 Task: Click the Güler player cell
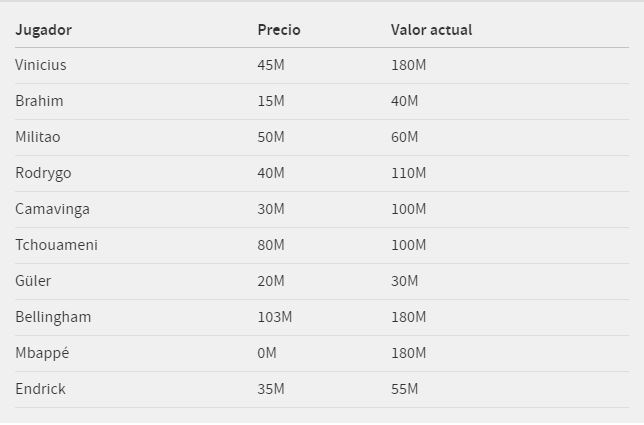[33, 281]
